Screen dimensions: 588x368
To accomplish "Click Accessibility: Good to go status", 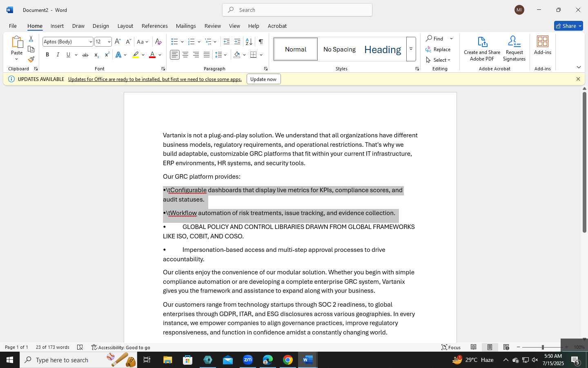I will [121, 347].
